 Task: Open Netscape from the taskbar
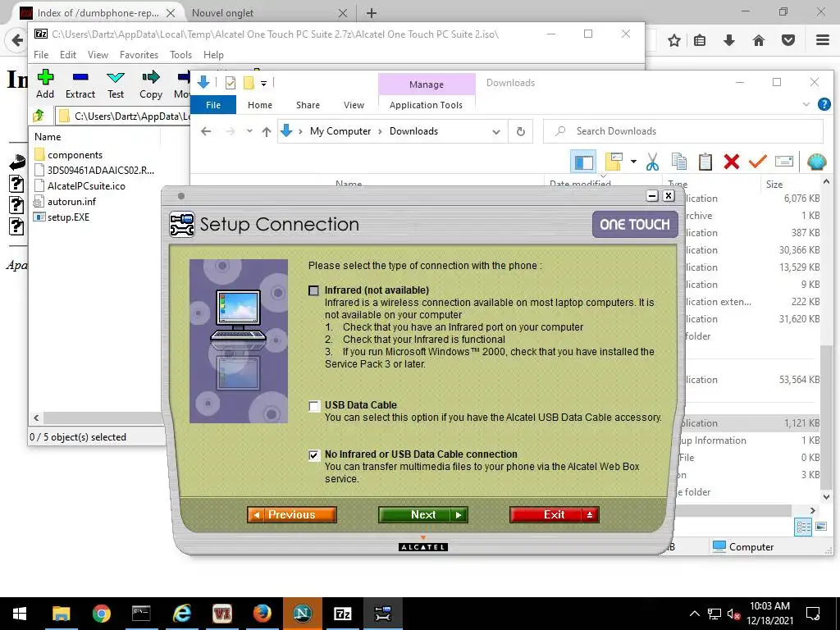(x=303, y=614)
